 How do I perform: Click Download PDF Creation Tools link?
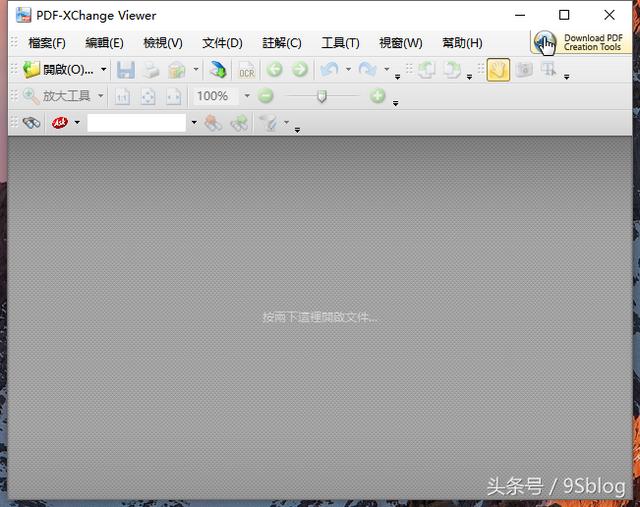point(580,42)
